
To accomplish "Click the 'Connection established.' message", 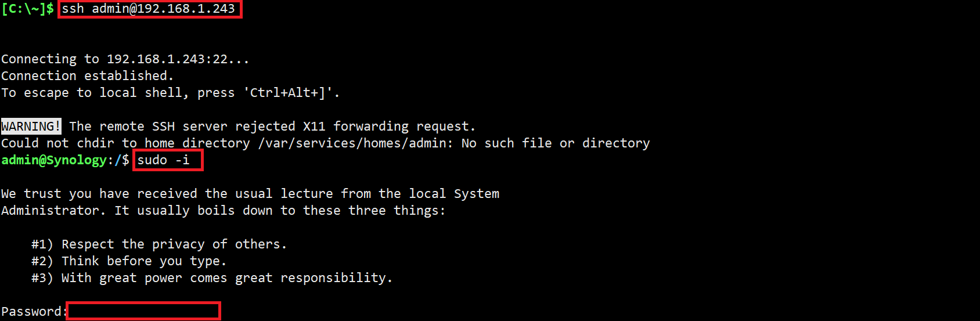I will point(87,76).
